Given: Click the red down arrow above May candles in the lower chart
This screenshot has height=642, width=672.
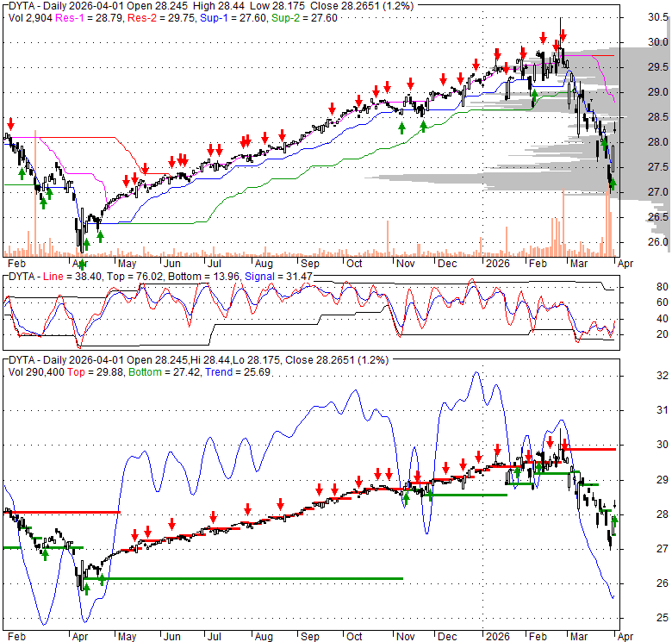Looking at the screenshot, I should point(135,533).
